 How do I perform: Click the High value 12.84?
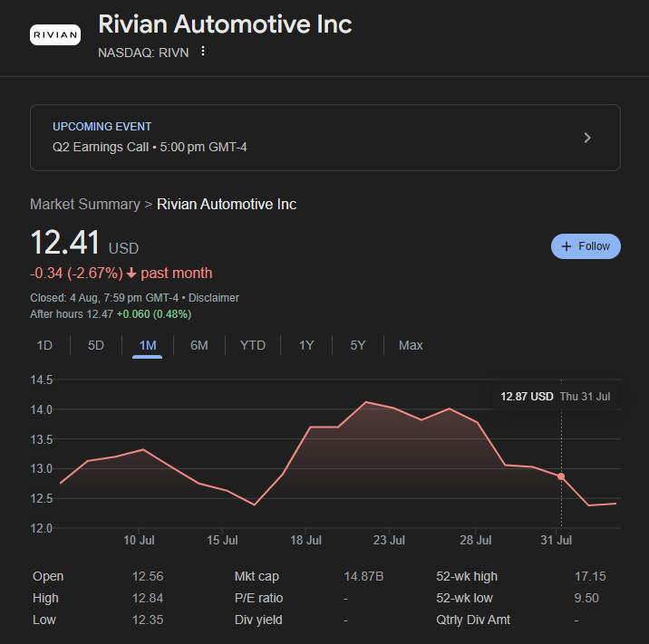click(x=148, y=598)
